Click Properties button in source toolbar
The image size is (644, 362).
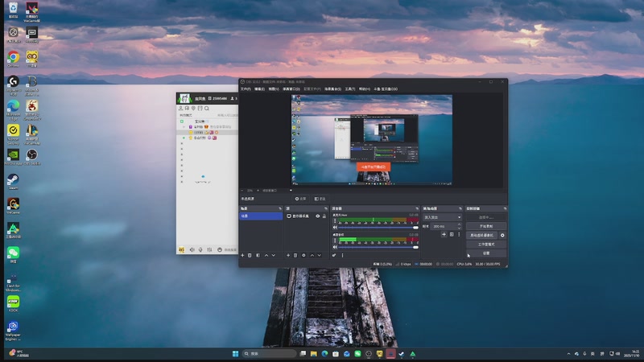(x=300, y=199)
